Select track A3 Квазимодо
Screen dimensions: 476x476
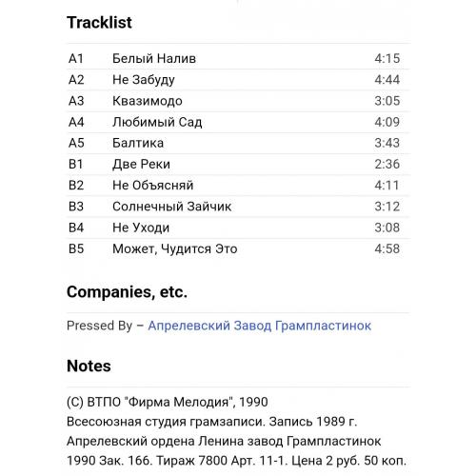pyautogui.click(x=238, y=101)
